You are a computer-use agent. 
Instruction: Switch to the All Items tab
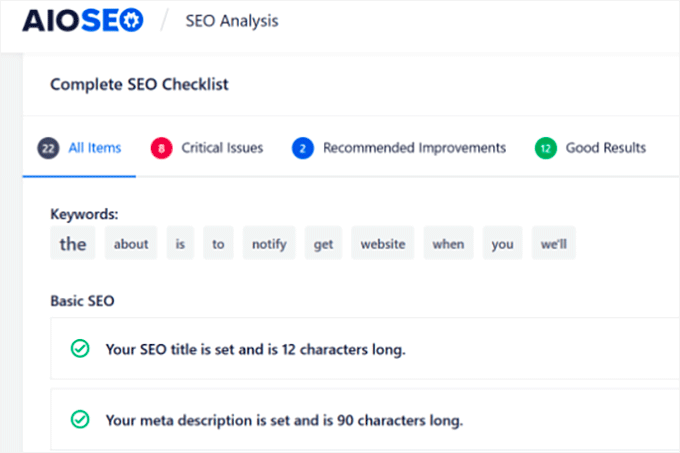tap(94, 148)
